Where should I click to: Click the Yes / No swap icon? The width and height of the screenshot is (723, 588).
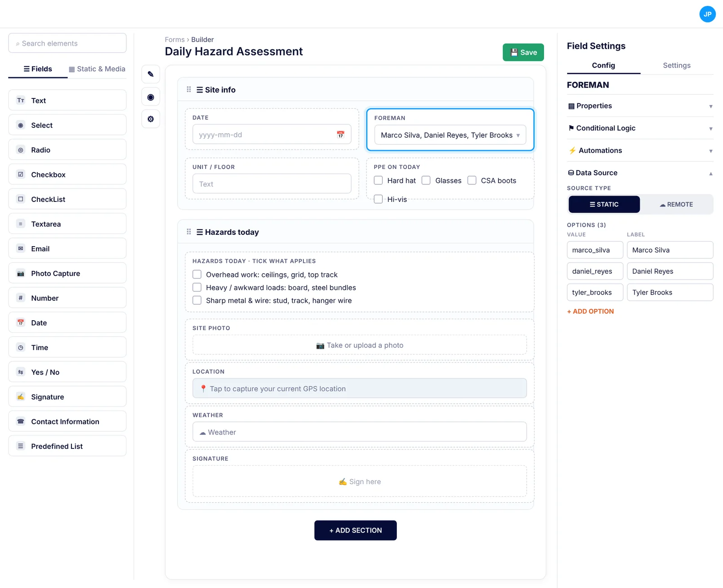click(x=21, y=372)
